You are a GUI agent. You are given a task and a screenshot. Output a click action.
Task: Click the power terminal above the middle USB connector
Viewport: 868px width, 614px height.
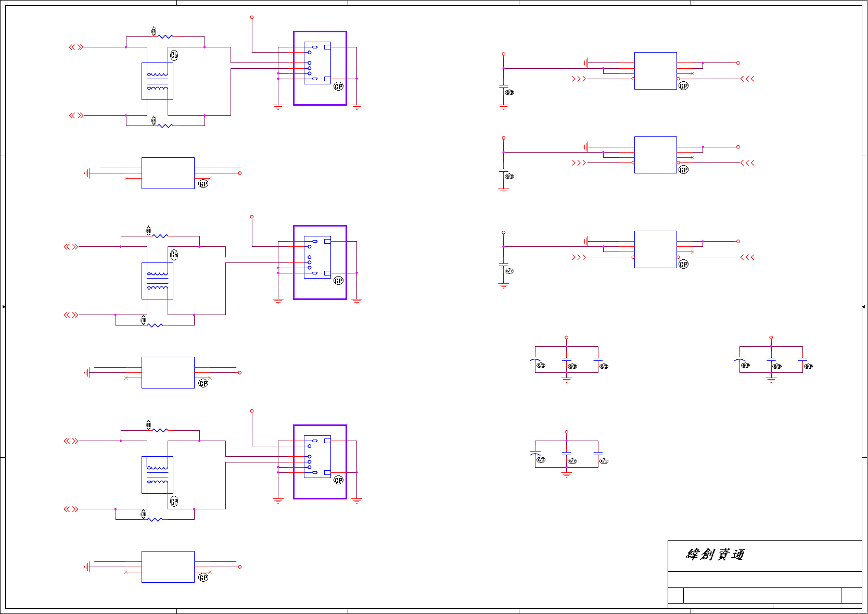pos(252,217)
